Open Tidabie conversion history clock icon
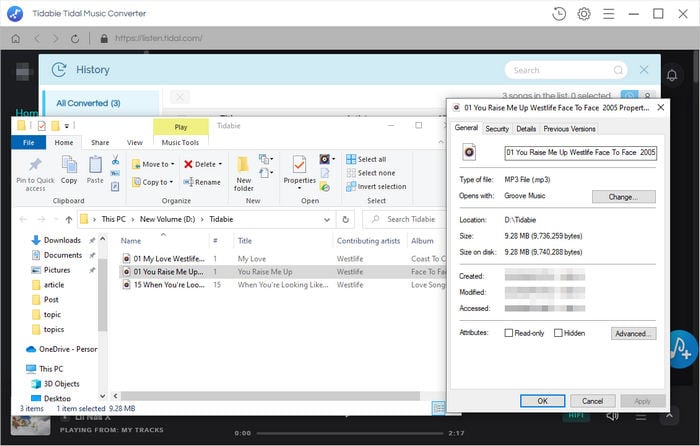Viewport: 700px width, 446px height. [559, 14]
